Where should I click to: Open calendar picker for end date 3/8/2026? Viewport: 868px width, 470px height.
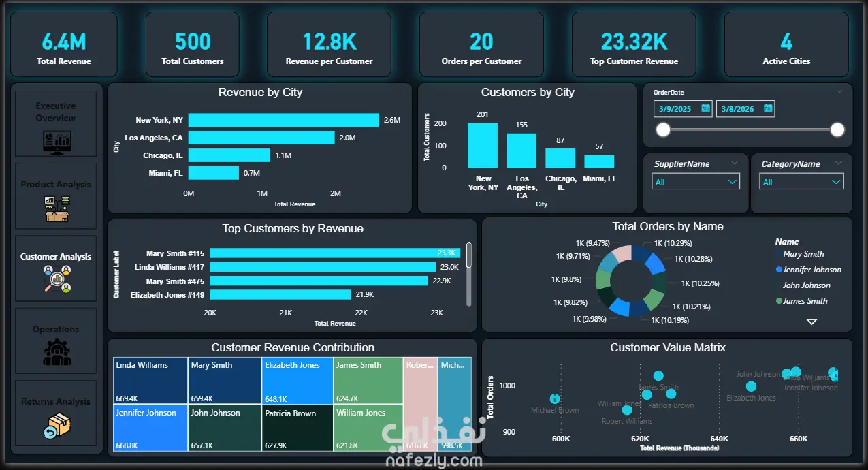768,108
